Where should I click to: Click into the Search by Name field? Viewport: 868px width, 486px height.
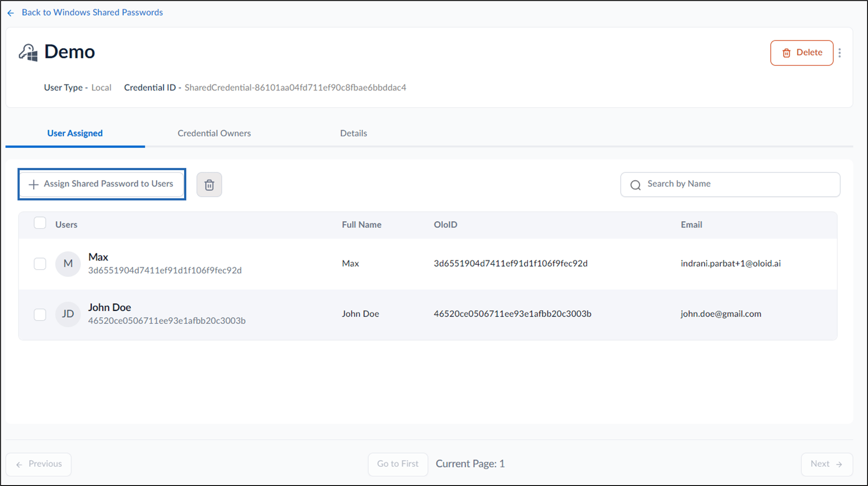pyautogui.click(x=730, y=185)
